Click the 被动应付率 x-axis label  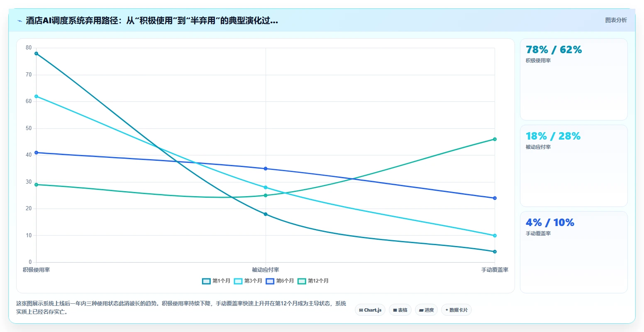(266, 270)
